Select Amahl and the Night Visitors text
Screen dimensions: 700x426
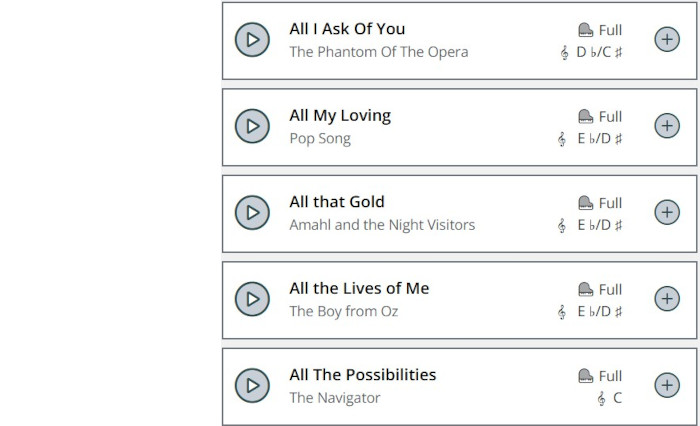coord(382,225)
